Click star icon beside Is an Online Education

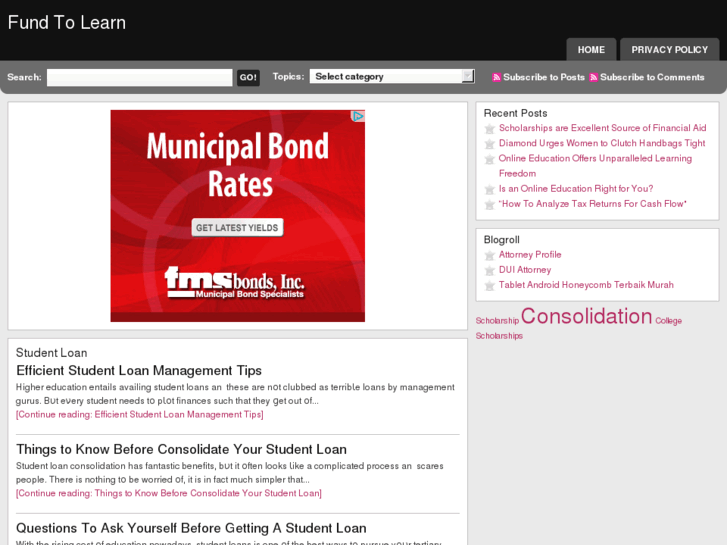[490, 189]
